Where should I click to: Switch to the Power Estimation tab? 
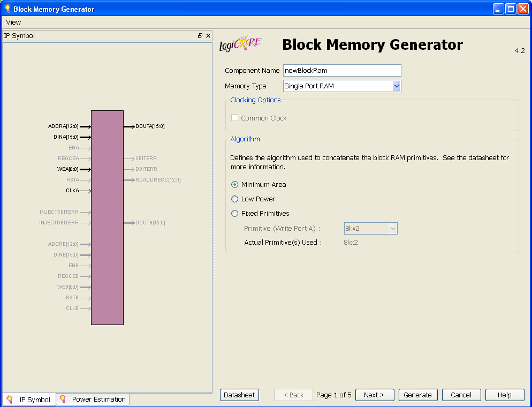[93, 399]
